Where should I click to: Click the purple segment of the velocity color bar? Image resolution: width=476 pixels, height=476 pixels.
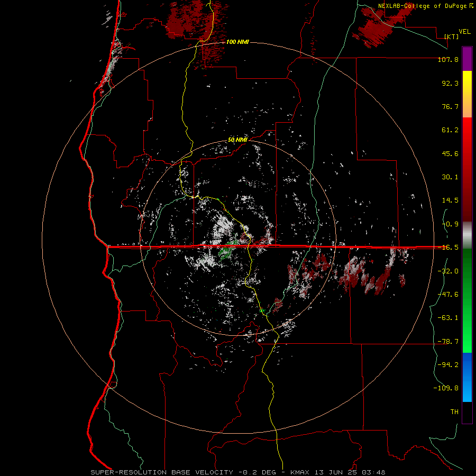pos(467,59)
